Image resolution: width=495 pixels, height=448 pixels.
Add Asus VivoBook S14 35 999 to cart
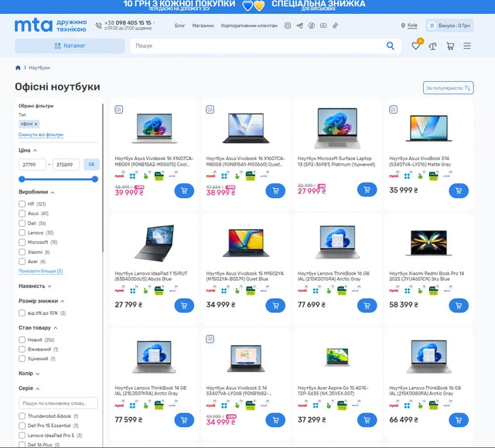click(459, 190)
